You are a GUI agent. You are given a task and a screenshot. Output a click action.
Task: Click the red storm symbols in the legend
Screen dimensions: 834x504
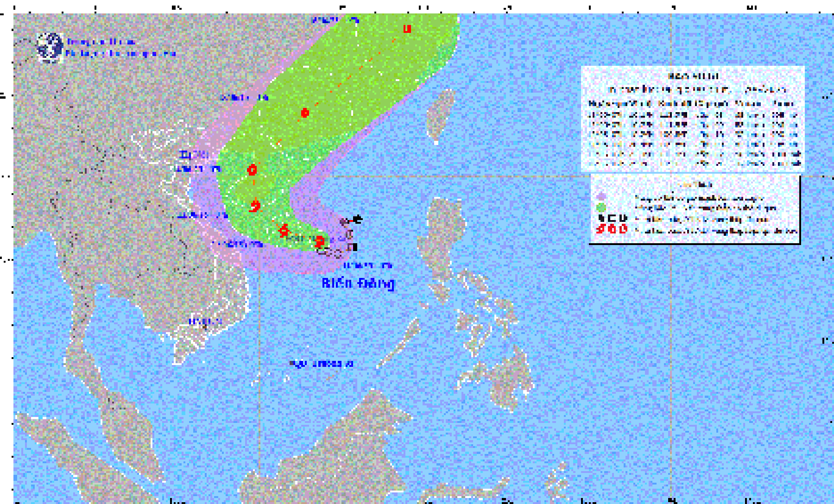[612, 229]
